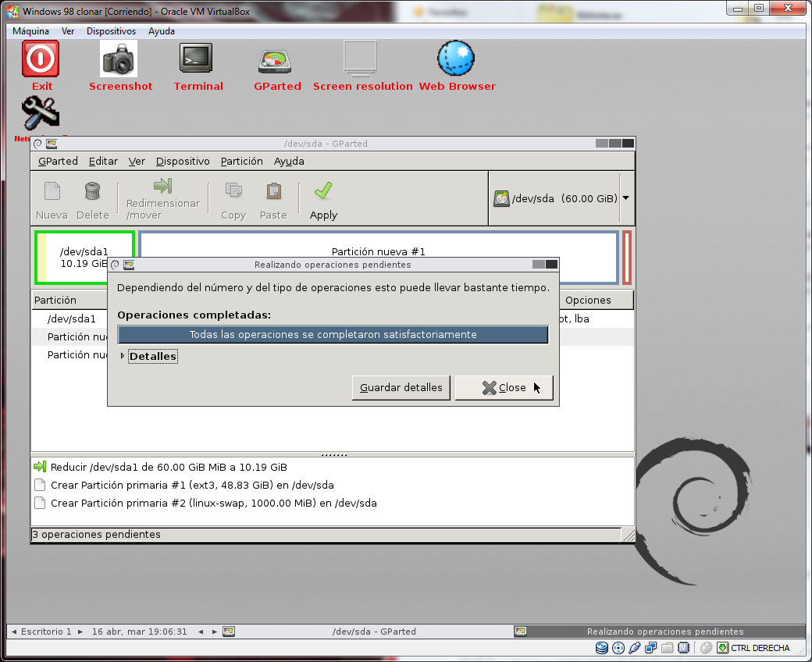Click the pane divider handle above operations list
Viewport: 812px width, 662px height.
(x=333, y=454)
